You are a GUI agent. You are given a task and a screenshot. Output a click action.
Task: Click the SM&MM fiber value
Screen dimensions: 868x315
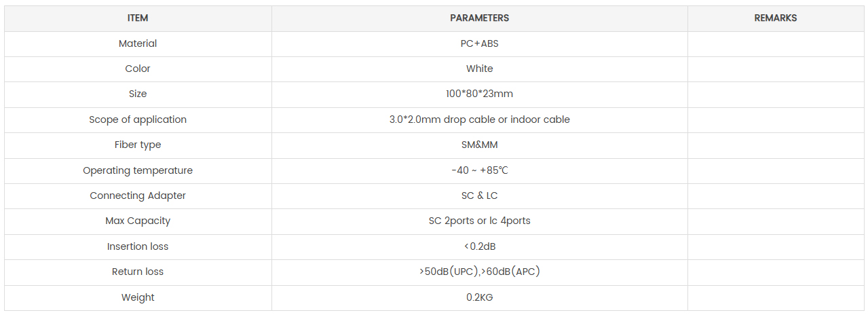click(x=479, y=145)
